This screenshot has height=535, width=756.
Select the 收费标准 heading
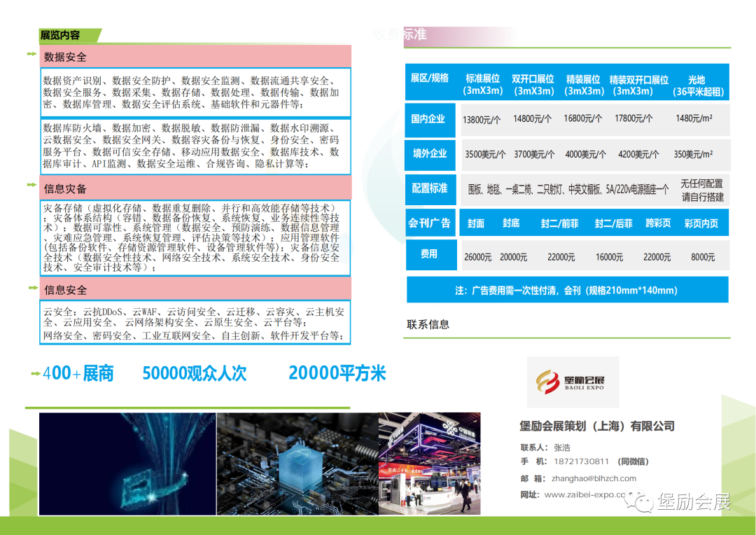coord(400,34)
